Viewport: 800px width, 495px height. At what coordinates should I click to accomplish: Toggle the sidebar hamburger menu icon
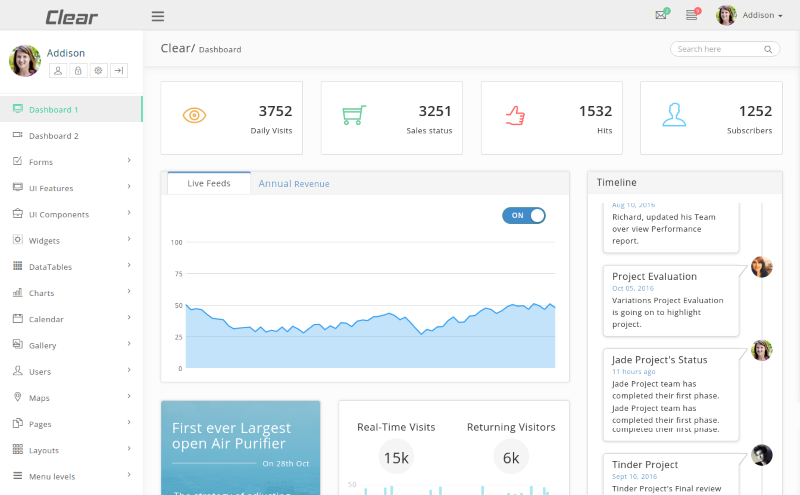[158, 16]
